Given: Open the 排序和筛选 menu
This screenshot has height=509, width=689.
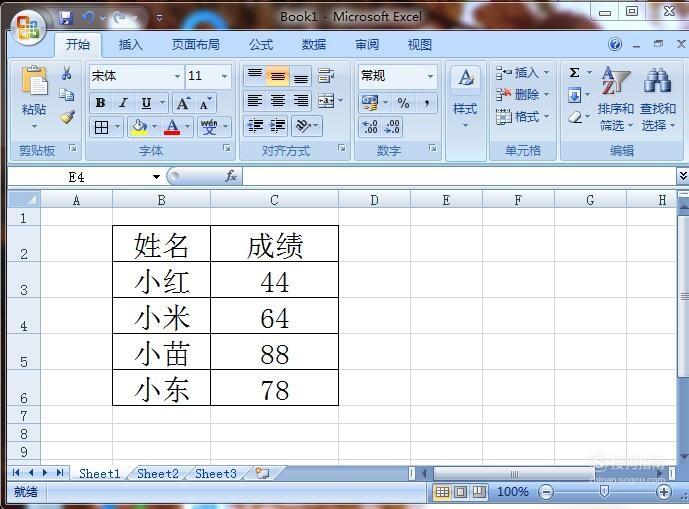Looking at the screenshot, I should pyautogui.click(x=616, y=99).
